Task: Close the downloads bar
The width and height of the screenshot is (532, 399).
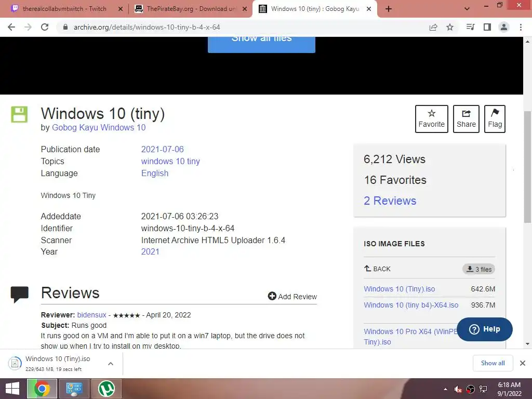Action: click(523, 363)
